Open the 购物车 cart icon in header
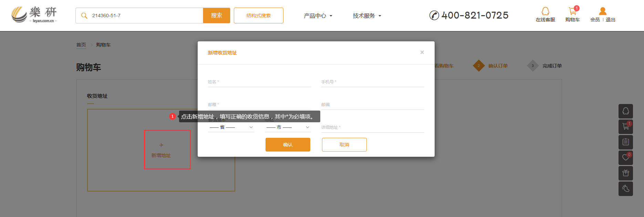This screenshot has width=644, height=217. pyautogui.click(x=572, y=11)
